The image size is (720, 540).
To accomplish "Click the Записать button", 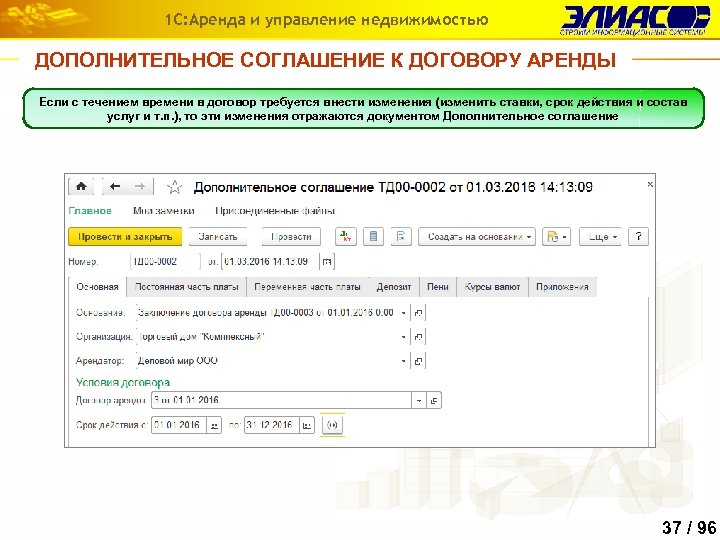I will click(x=218, y=236).
